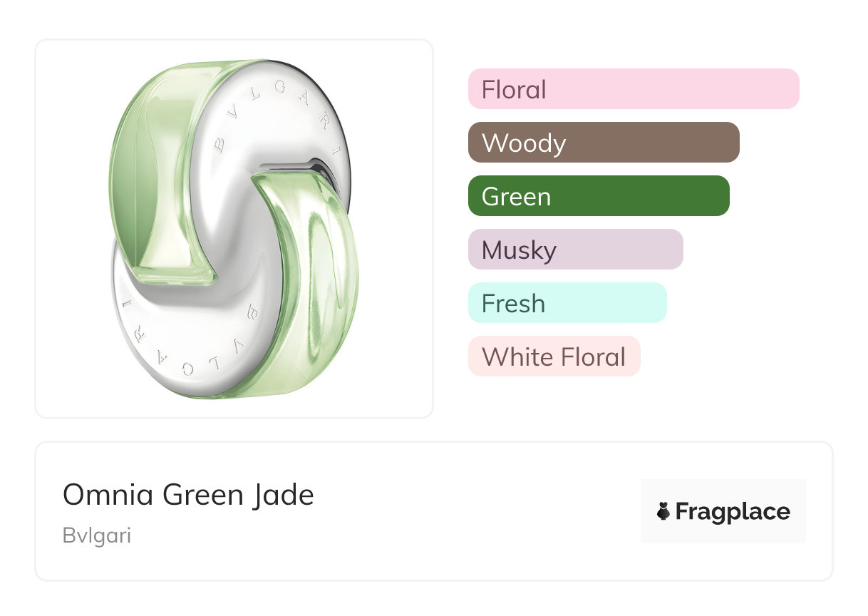The width and height of the screenshot is (868, 616).
Task: Open the Omnia Green Jade title
Action: (188, 494)
